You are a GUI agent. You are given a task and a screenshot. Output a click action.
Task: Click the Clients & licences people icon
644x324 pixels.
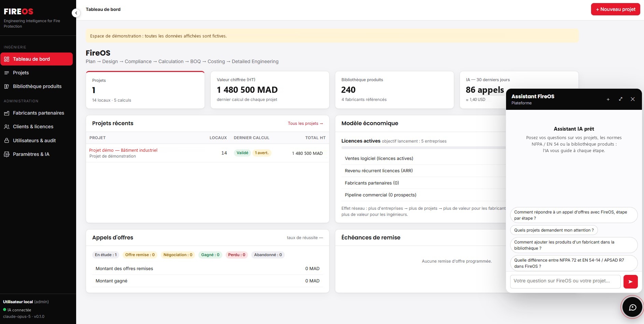6,127
